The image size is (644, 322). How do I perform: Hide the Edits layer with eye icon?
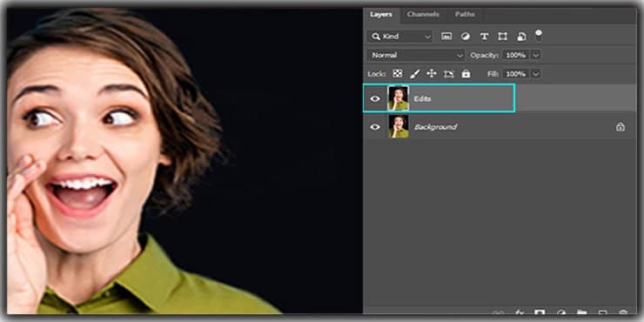375,98
